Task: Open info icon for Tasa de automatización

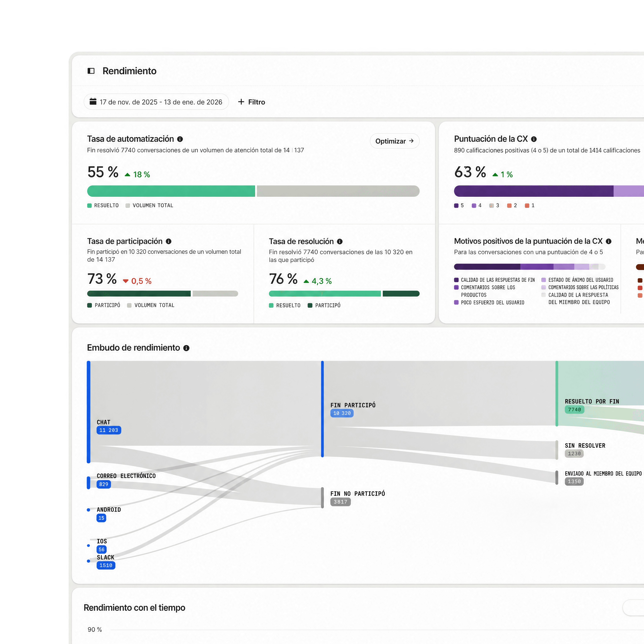Action: pos(180,139)
